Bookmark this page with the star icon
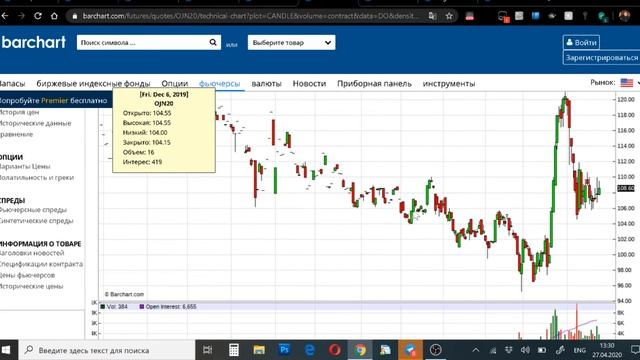Screen dimensions: 640x360 [449, 16]
